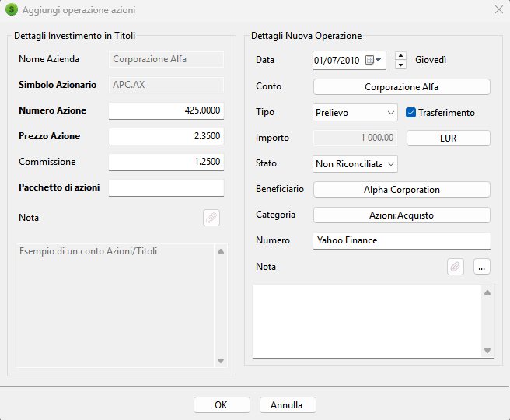
Task: Click the ellipsis button next to Nota
Action: coord(481,267)
